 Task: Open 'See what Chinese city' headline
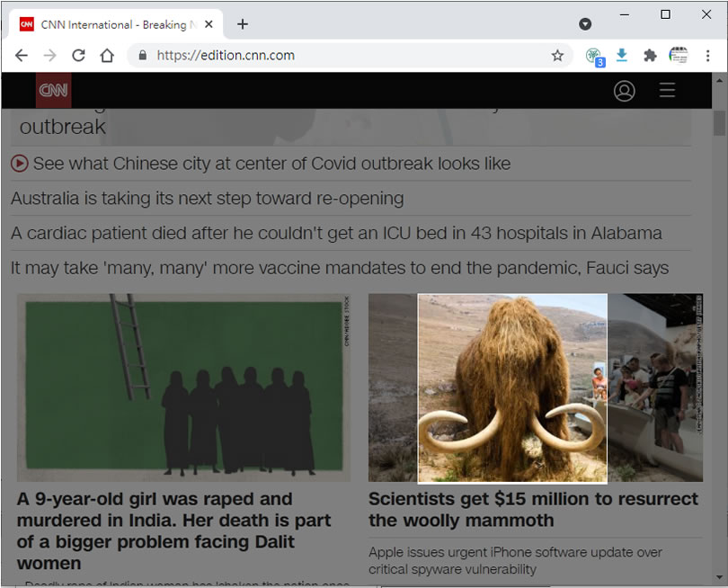(x=271, y=164)
